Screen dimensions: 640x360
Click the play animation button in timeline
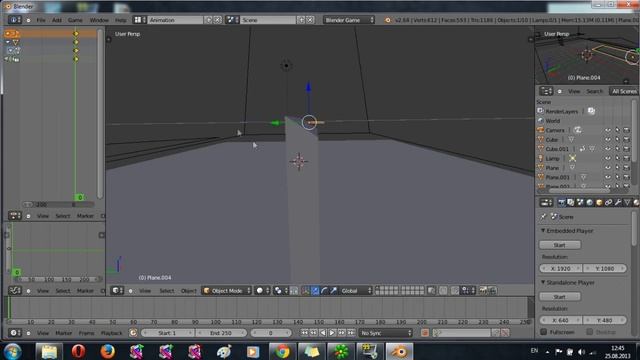coord(332,333)
